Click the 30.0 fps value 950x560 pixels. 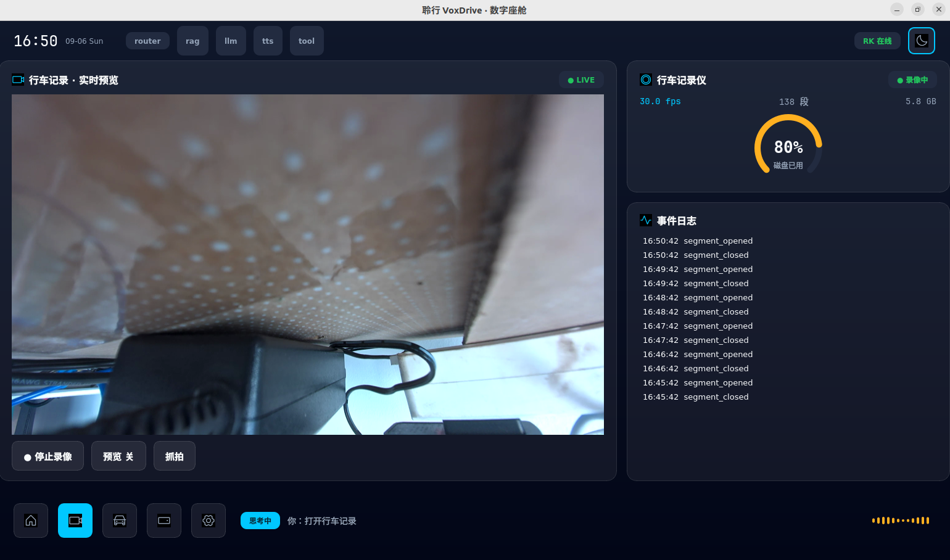pos(660,101)
